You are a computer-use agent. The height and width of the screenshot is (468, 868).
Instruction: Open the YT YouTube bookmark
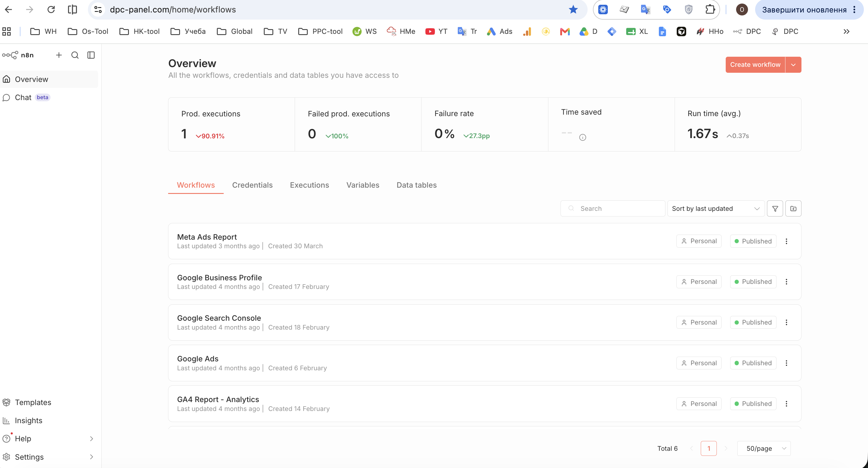[x=436, y=31]
